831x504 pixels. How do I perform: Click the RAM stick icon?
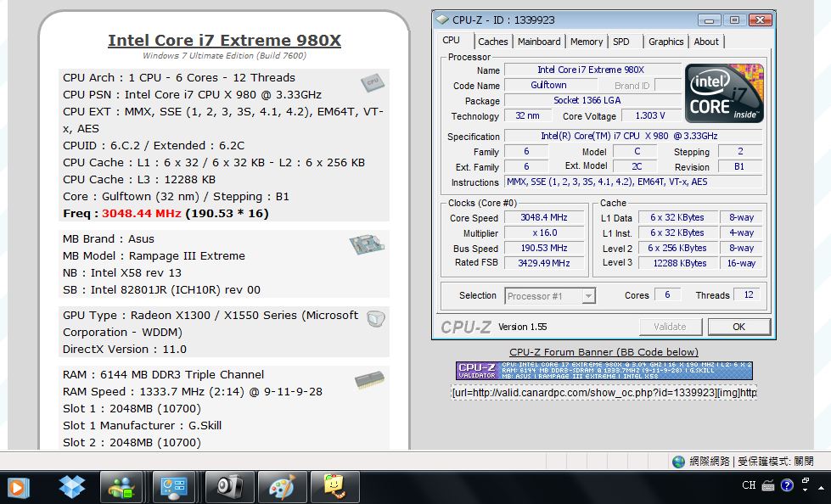(x=369, y=379)
